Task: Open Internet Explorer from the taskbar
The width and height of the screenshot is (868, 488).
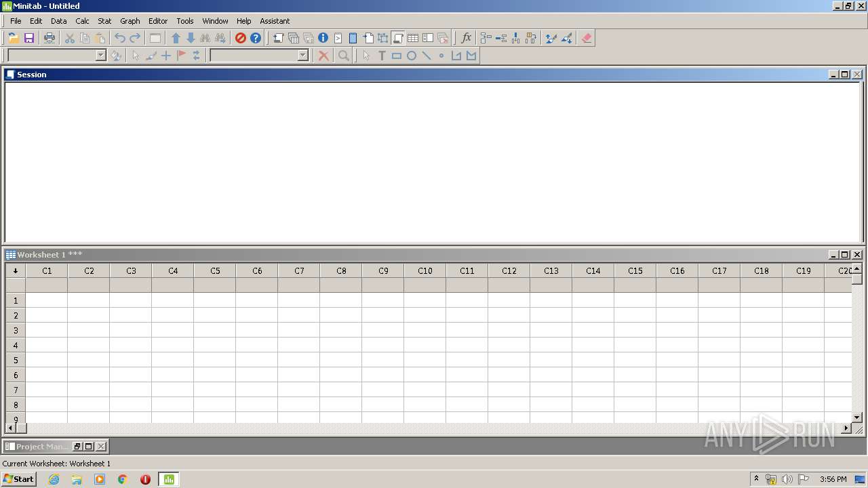Action: pos(54,479)
